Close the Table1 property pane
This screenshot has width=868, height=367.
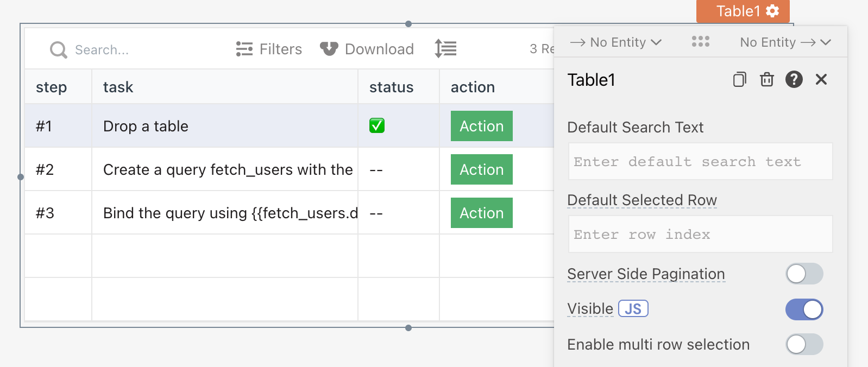[x=821, y=80]
